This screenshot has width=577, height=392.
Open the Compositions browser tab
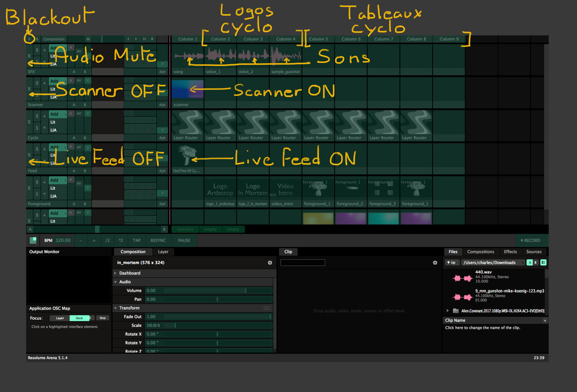click(480, 252)
